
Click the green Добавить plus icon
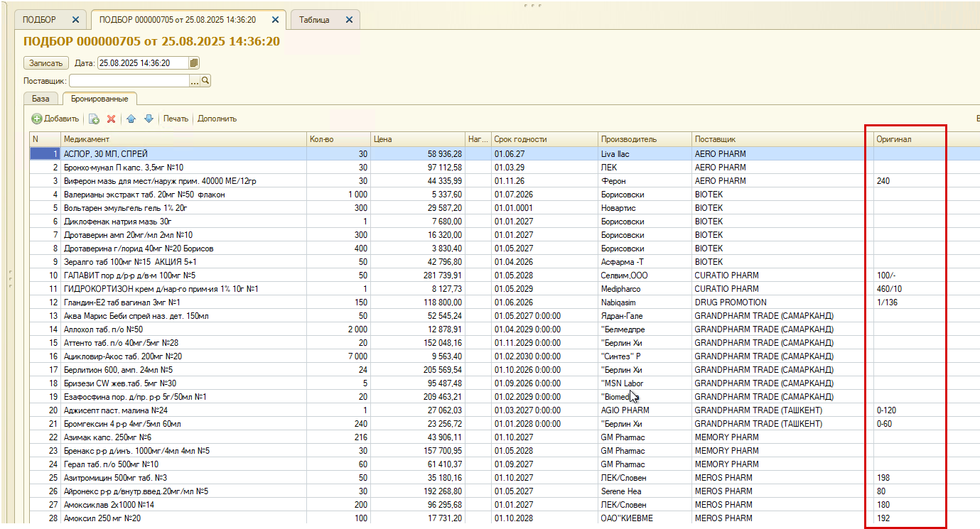37,119
